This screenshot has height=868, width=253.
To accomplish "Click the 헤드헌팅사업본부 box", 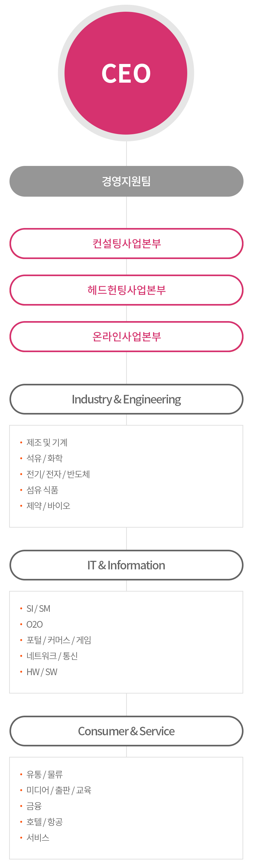I will point(126,290).
